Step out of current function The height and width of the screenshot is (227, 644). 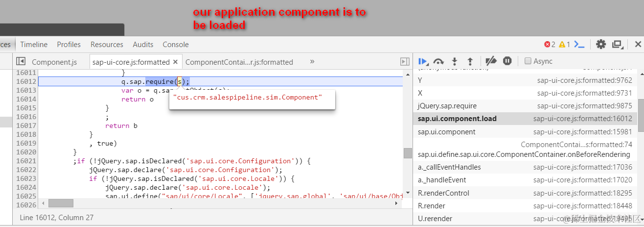470,61
